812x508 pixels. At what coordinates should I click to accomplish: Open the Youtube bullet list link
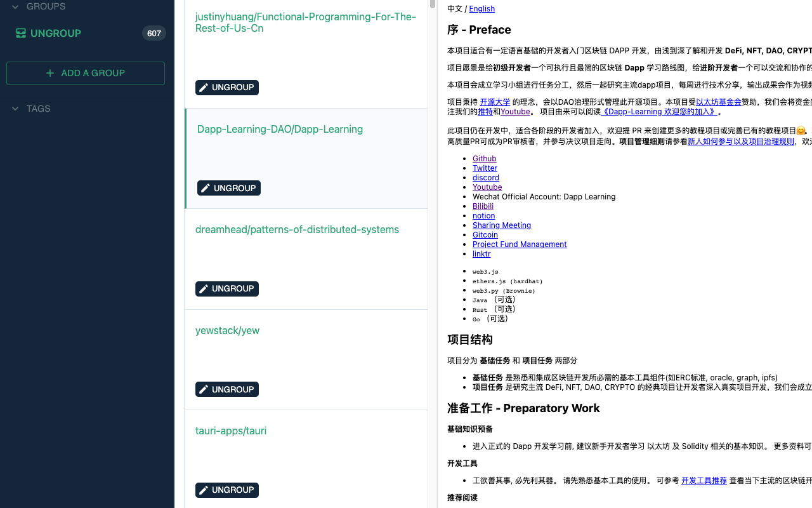point(487,187)
